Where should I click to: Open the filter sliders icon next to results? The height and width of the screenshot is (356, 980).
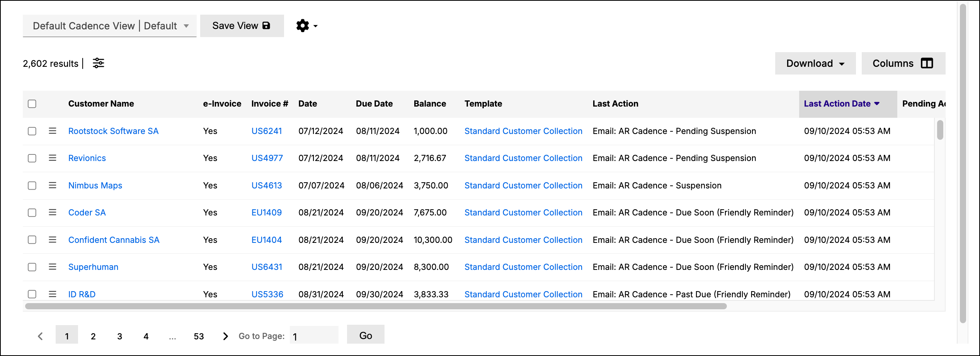tap(99, 63)
